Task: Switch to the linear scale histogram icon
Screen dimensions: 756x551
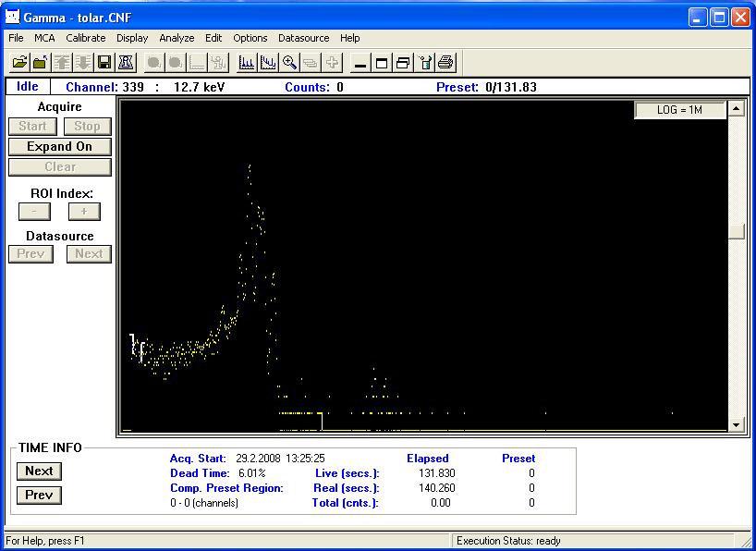Action: (x=247, y=63)
